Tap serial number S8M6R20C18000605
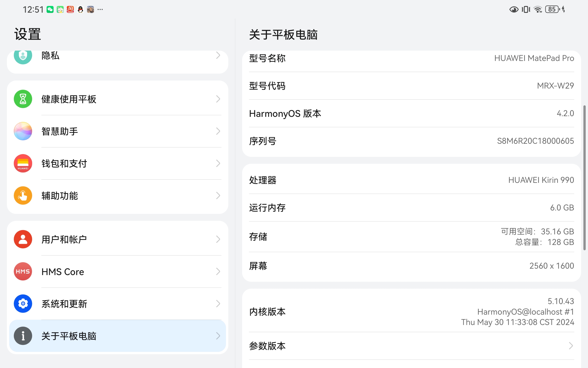Viewport: 588px width, 368px height. tap(536, 141)
